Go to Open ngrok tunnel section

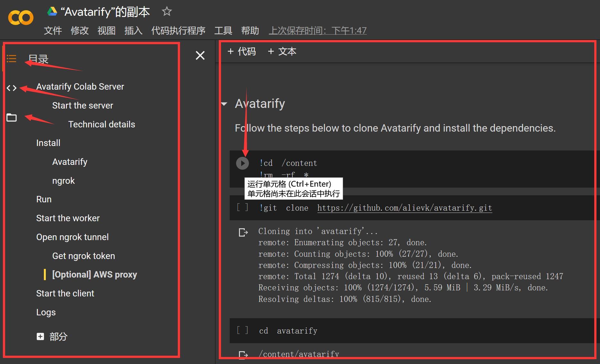72,237
